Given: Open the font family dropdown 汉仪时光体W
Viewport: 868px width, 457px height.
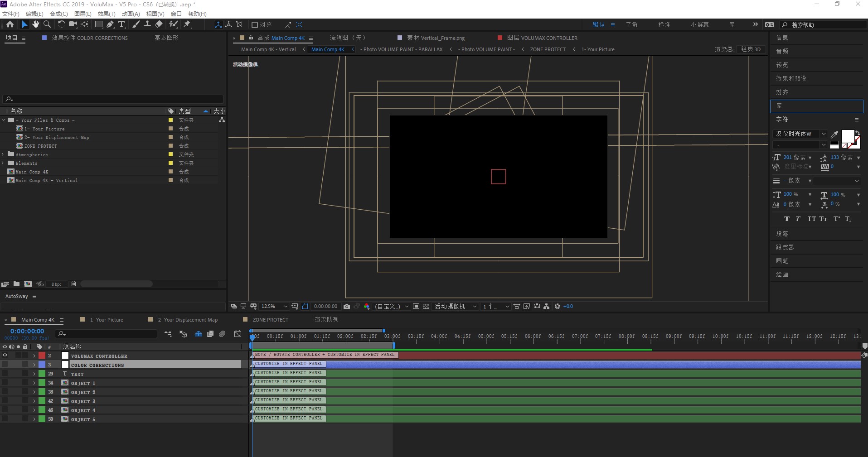Looking at the screenshot, I should pyautogui.click(x=800, y=134).
